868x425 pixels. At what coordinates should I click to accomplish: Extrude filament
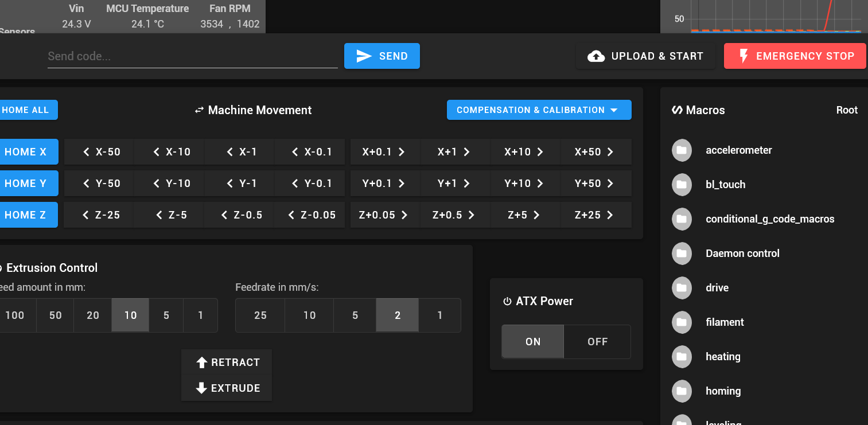pyautogui.click(x=227, y=388)
